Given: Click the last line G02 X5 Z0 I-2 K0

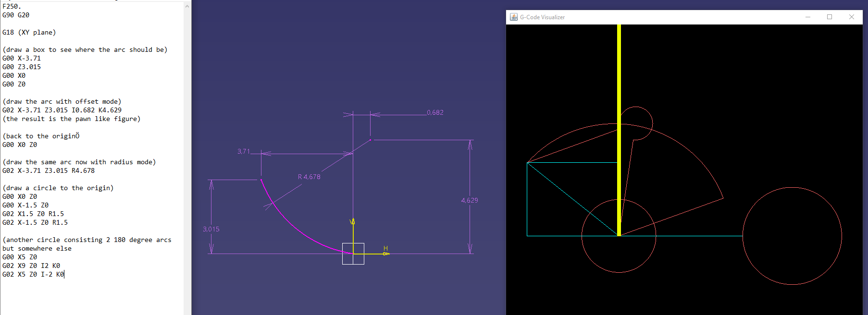Looking at the screenshot, I should 33,274.
